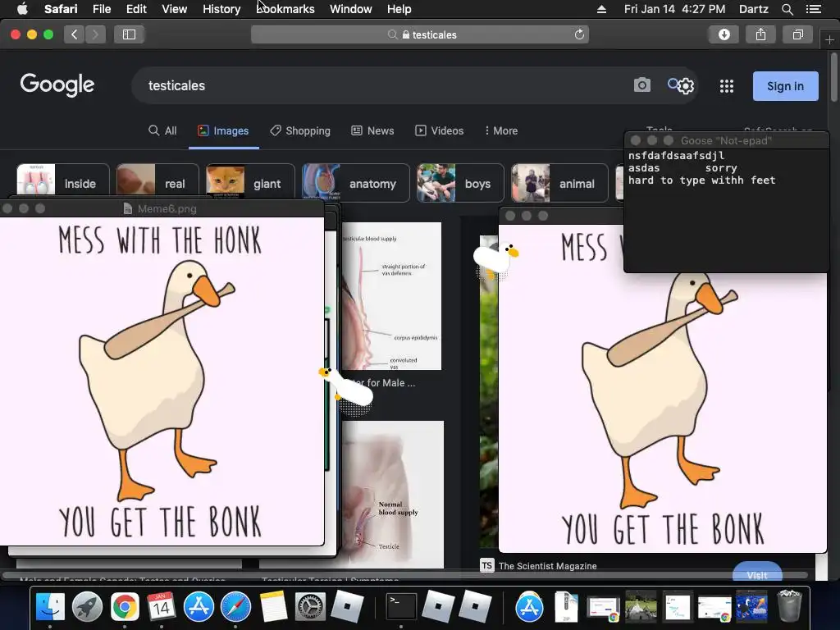The image size is (840, 630).
Task: Click inside the Goose Not-epad text area
Action: click(x=727, y=211)
